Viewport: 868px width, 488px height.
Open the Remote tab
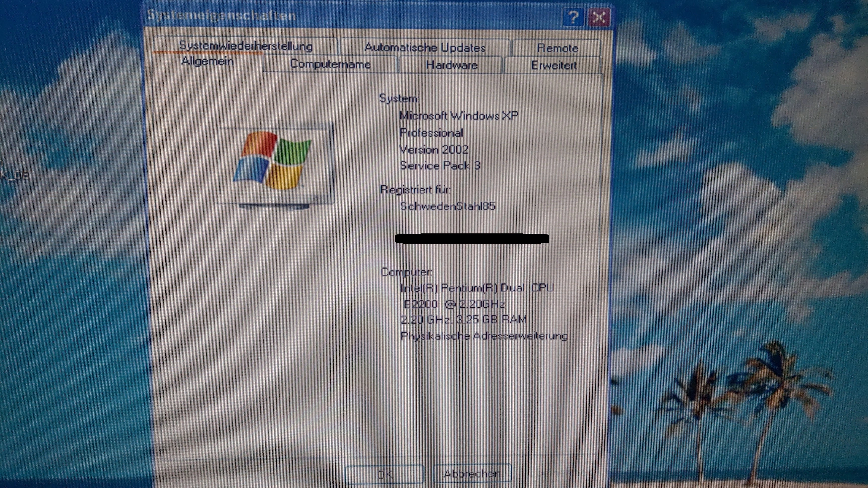pyautogui.click(x=557, y=48)
